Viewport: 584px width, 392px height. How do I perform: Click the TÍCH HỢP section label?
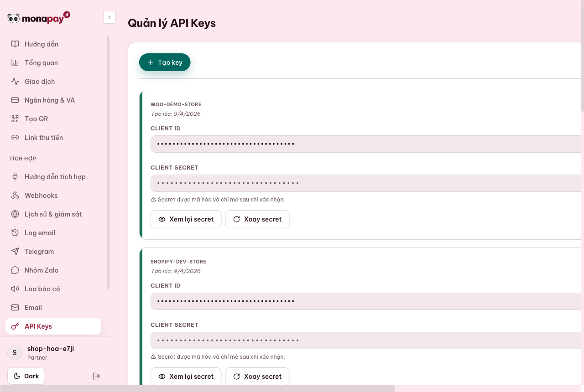click(x=23, y=159)
